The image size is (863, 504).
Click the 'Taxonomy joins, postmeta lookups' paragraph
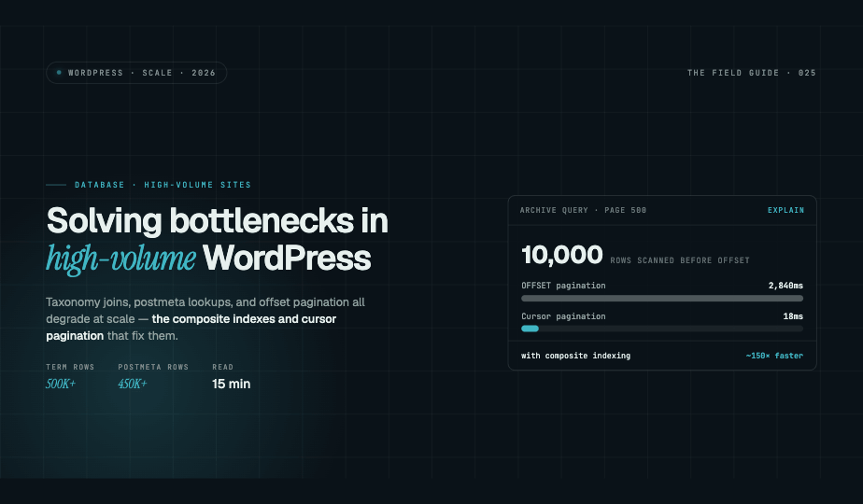tap(205, 318)
